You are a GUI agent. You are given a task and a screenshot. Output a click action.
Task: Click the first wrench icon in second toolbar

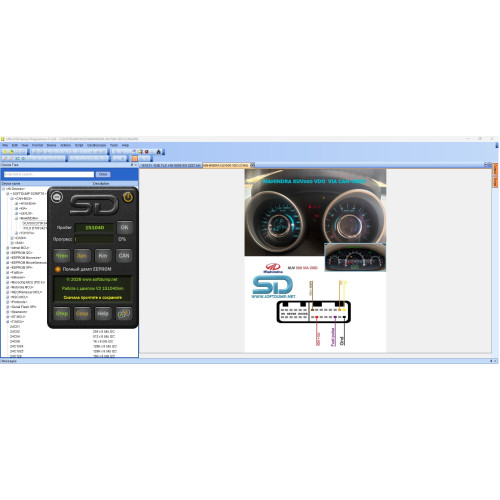tap(5, 158)
